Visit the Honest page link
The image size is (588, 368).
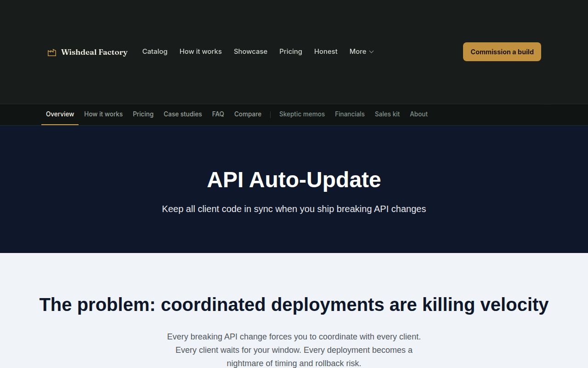click(x=326, y=52)
